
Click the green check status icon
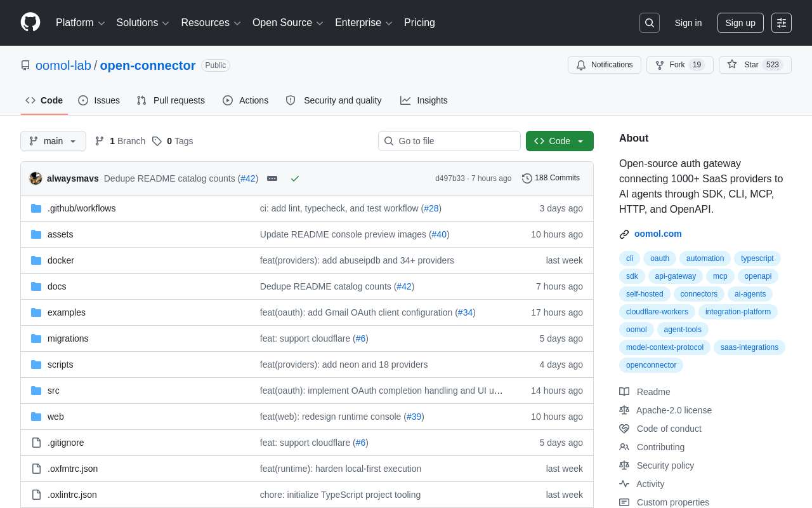(295, 178)
